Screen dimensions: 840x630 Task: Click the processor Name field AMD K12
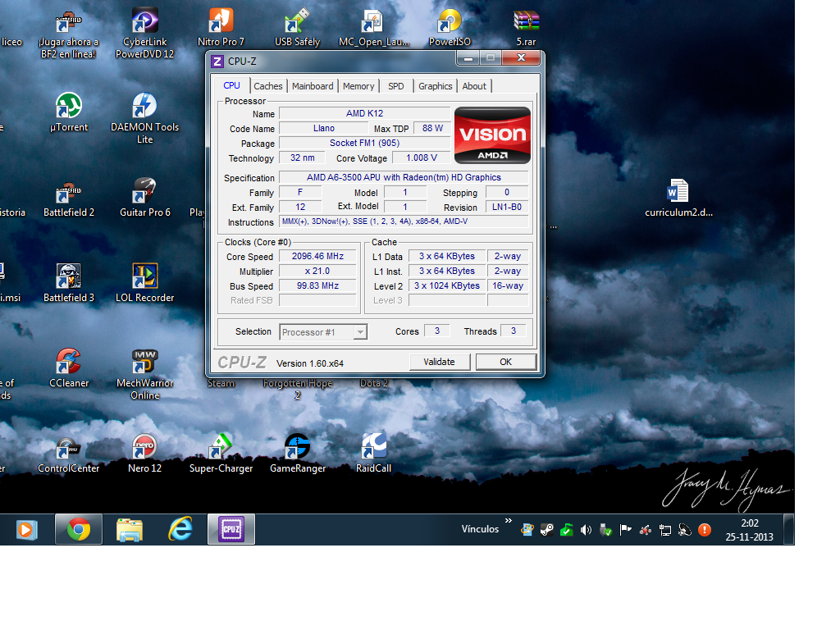click(364, 113)
